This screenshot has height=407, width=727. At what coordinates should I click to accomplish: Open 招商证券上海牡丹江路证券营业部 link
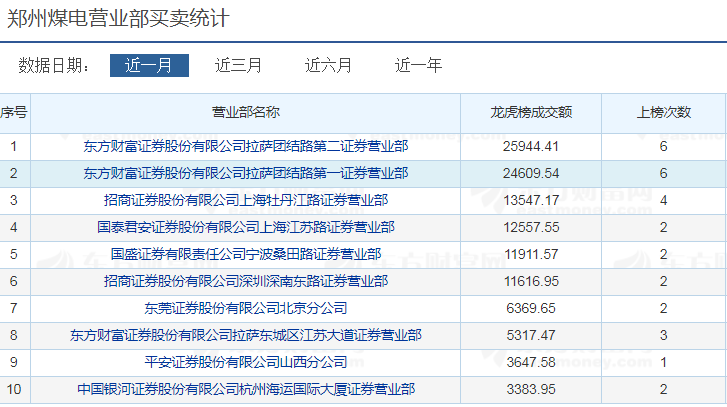pyautogui.click(x=246, y=200)
